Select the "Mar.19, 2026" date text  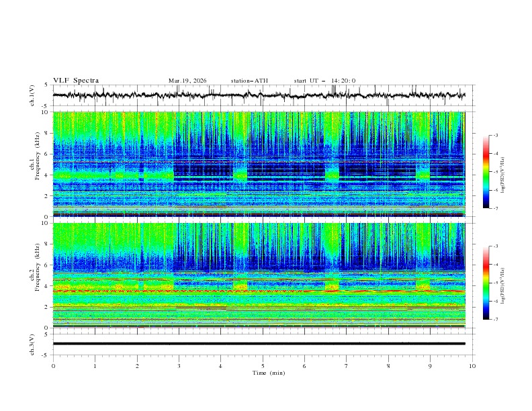pyautogui.click(x=187, y=81)
